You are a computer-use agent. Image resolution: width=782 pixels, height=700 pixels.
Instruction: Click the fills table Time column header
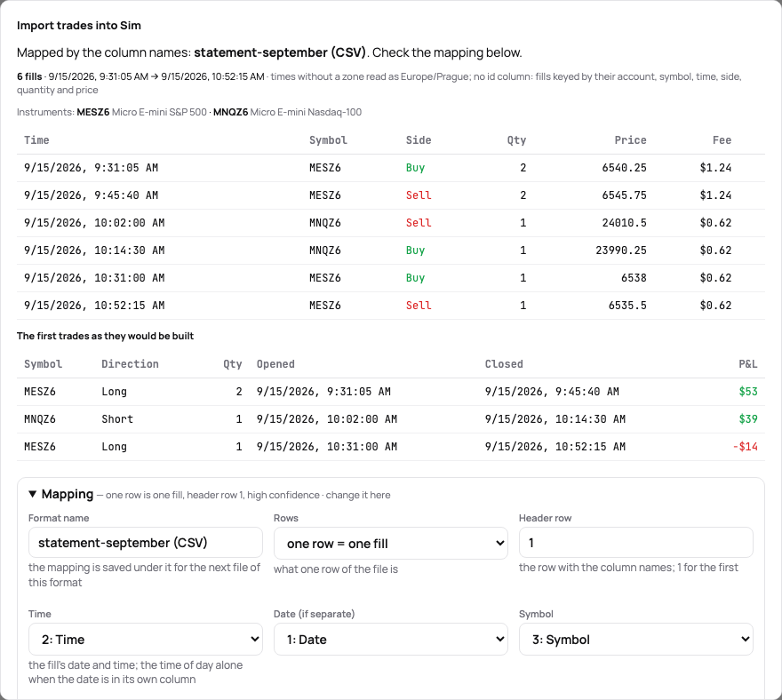(x=36, y=140)
